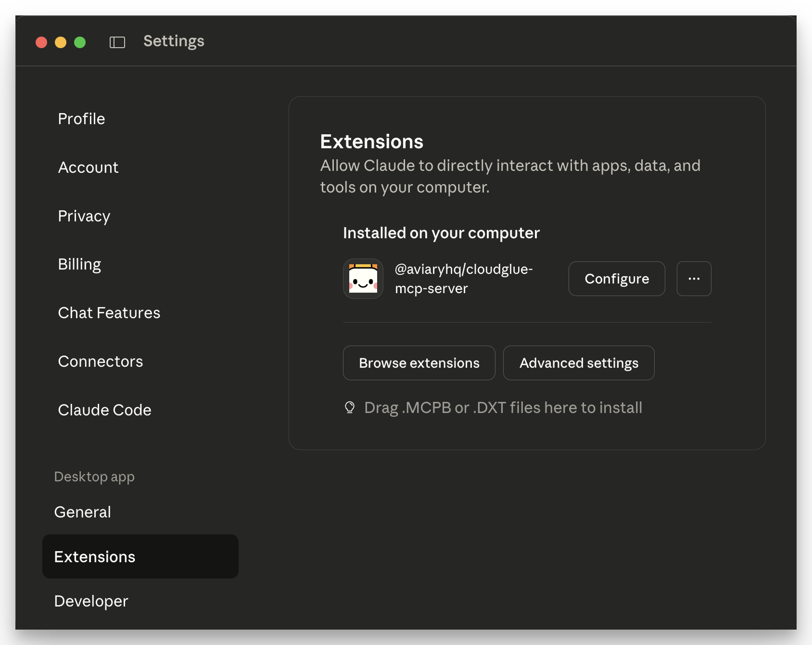Screen dimensions: 812x645
Task: Toggle the sidebar icon in the title bar
Action: (x=117, y=42)
